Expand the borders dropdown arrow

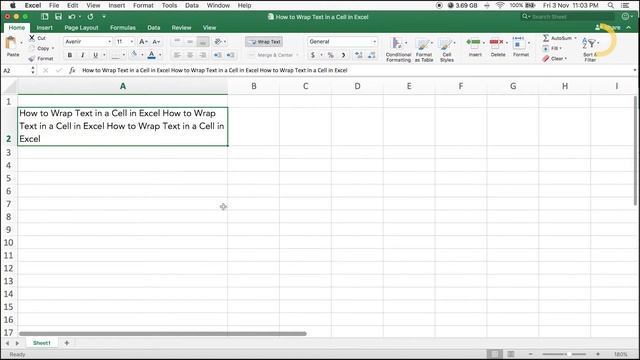[124, 55]
